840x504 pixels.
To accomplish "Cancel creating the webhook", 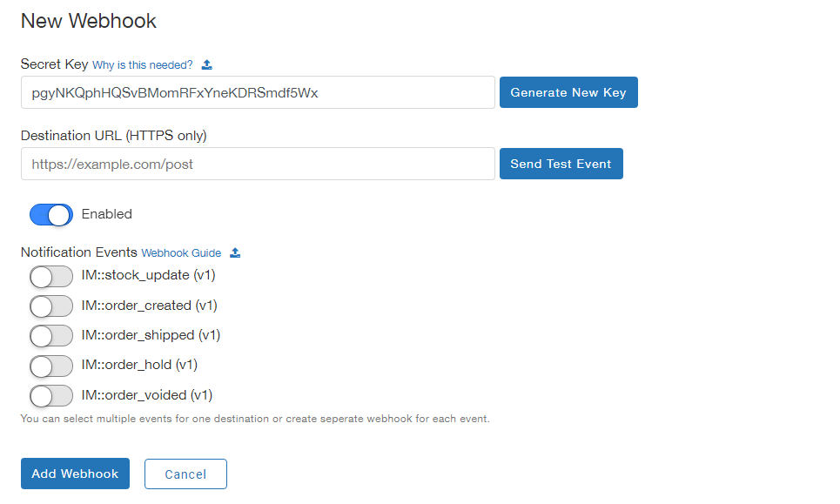I will pos(185,474).
